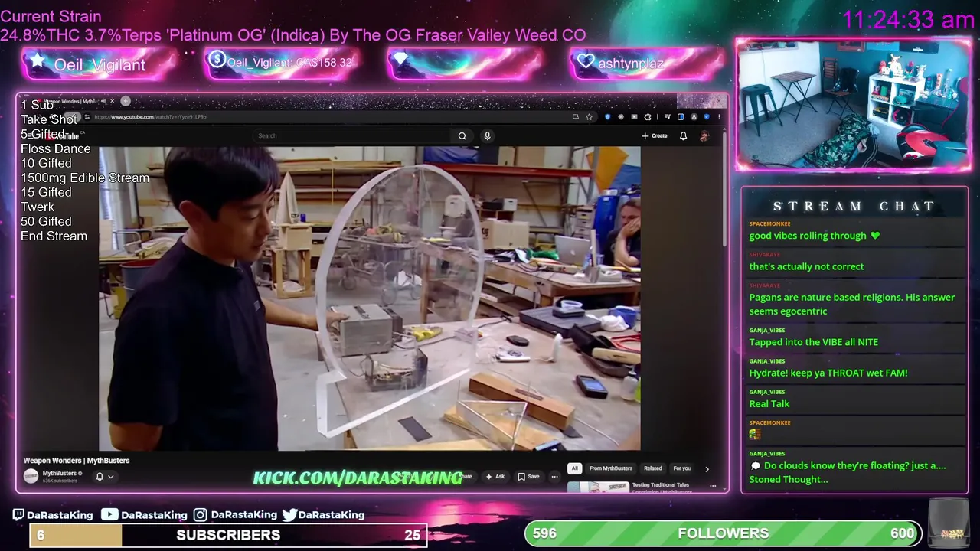The image size is (980, 551).
Task: Click the 11:24:33 am clock
Action: coord(908,20)
